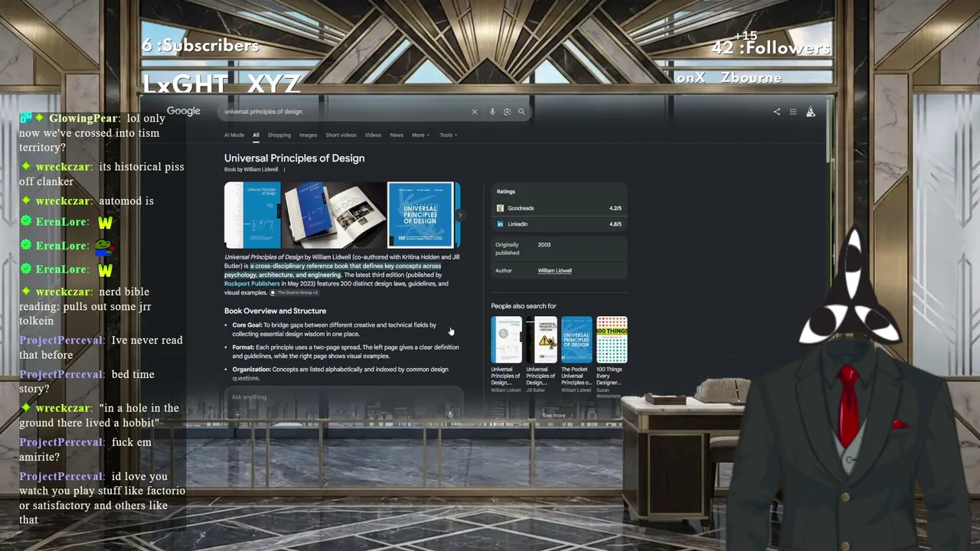Image resolution: width=980 pixels, height=551 pixels.
Task: Click the Google logo
Action: [x=184, y=111]
